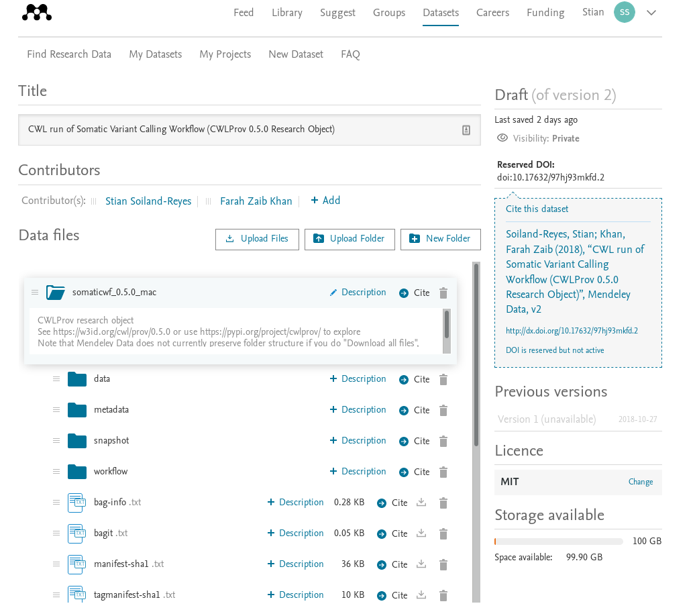The height and width of the screenshot is (616, 695).
Task: Open the Feed tab
Action: pyautogui.click(x=244, y=13)
